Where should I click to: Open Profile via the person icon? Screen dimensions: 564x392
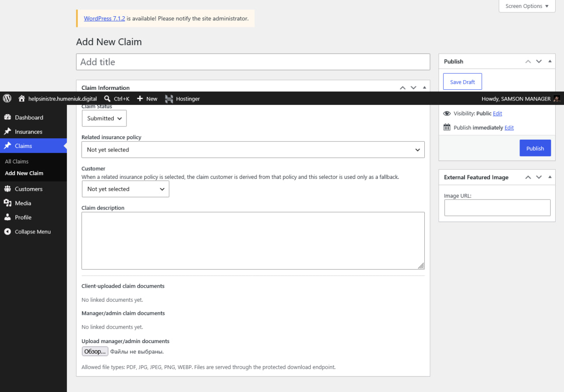(7, 217)
